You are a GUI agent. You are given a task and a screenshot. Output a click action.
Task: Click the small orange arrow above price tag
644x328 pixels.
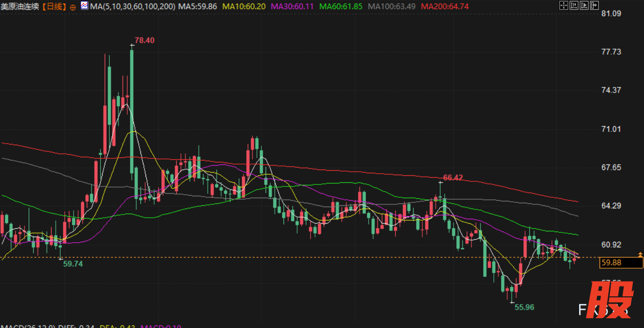click(x=640, y=254)
